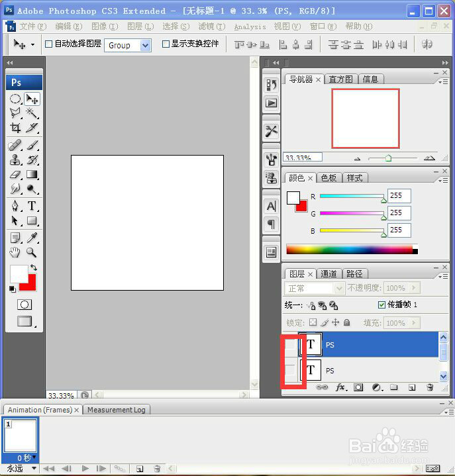The image size is (455, 476).
Task: Enable 显示变换控件 checkbox
Action: click(x=166, y=44)
